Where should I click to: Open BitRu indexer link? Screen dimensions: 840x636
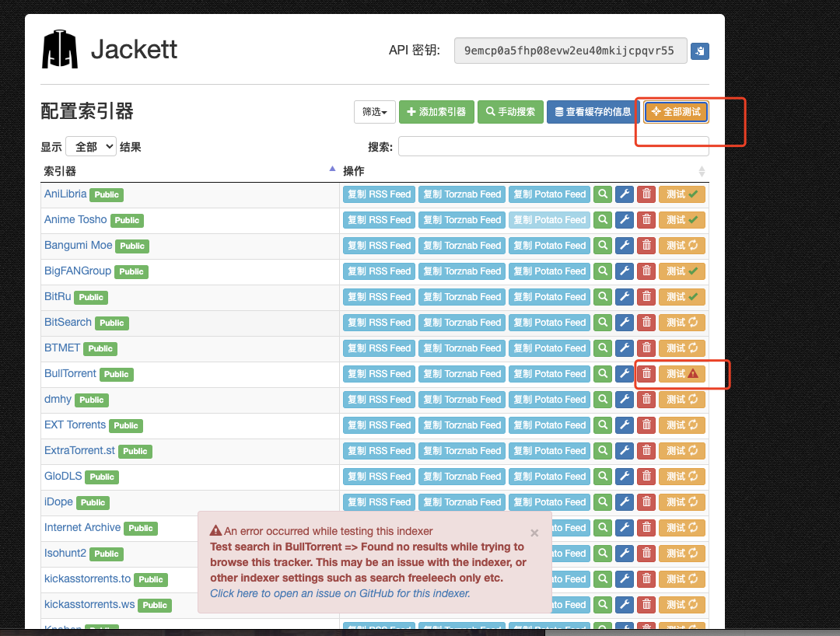click(58, 296)
